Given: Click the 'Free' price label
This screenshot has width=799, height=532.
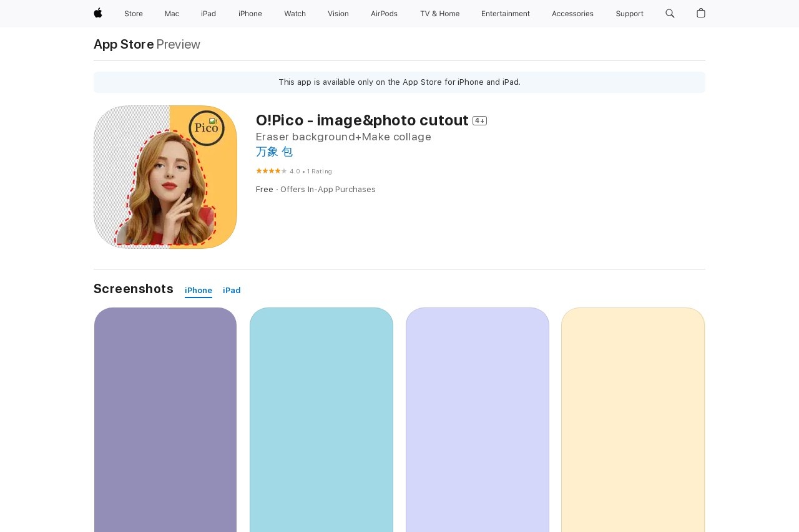Looking at the screenshot, I should pyautogui.click(x=265, y=190).
